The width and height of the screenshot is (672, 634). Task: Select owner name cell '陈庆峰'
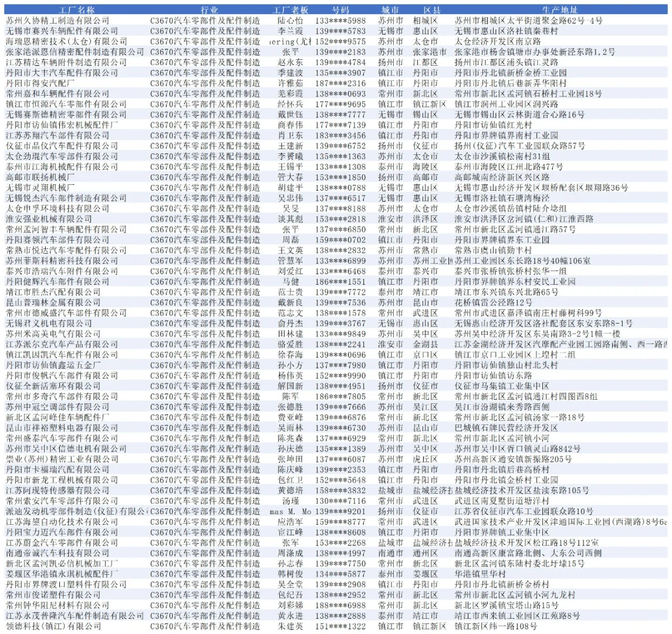[290, 470]
